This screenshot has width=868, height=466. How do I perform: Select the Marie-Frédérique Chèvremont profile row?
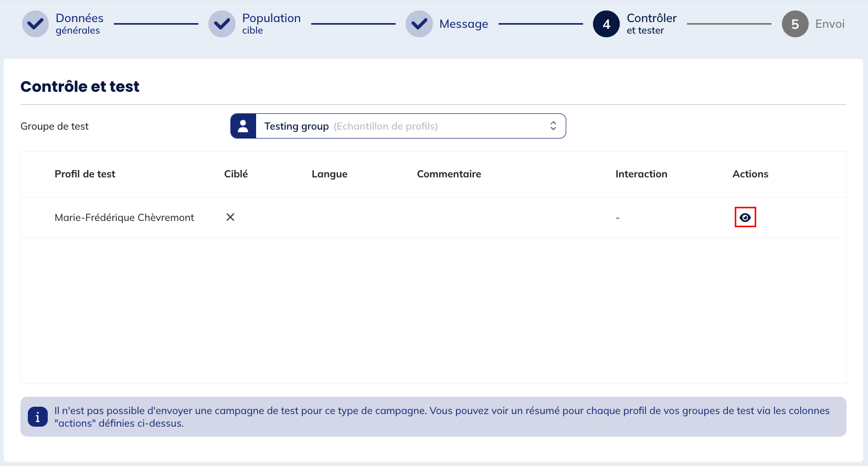coord(124,217)
